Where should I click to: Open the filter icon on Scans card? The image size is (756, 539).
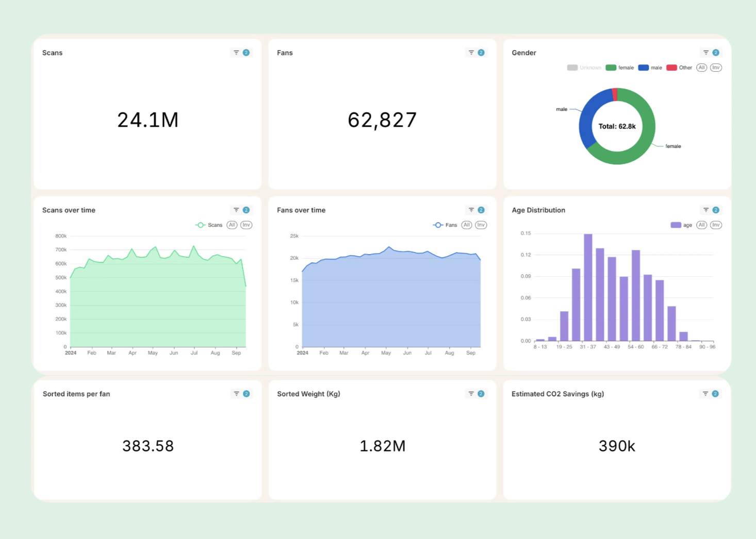[236, 53]
